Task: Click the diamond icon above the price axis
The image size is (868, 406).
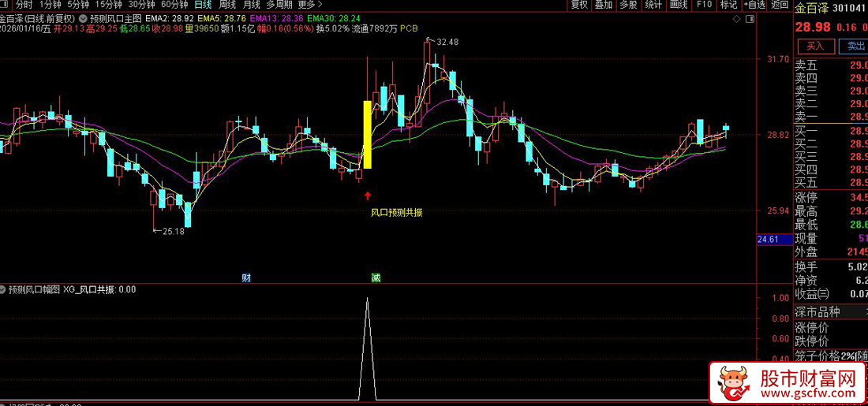Action: [x=737, y=20]
